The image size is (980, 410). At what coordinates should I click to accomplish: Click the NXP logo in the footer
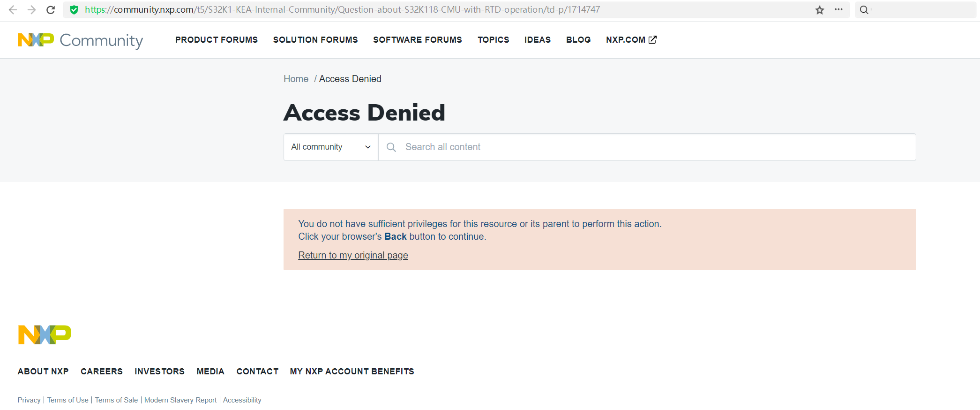[x=45, y=334]
